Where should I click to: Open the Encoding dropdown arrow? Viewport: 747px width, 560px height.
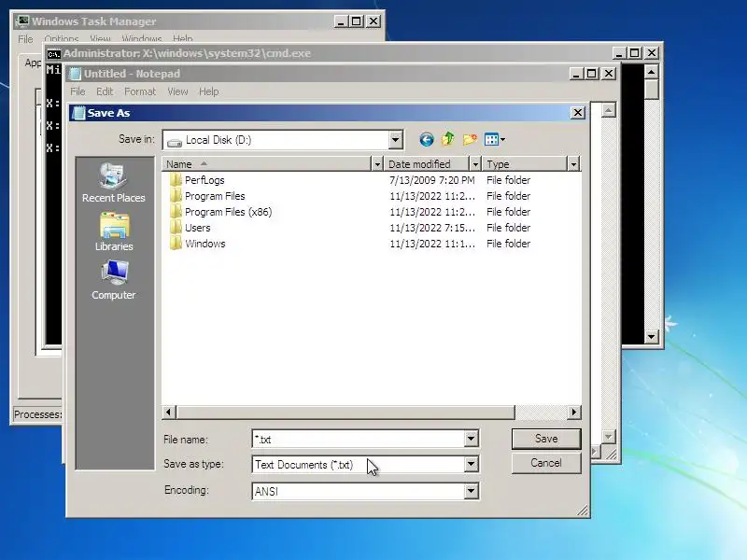point(472,491)
